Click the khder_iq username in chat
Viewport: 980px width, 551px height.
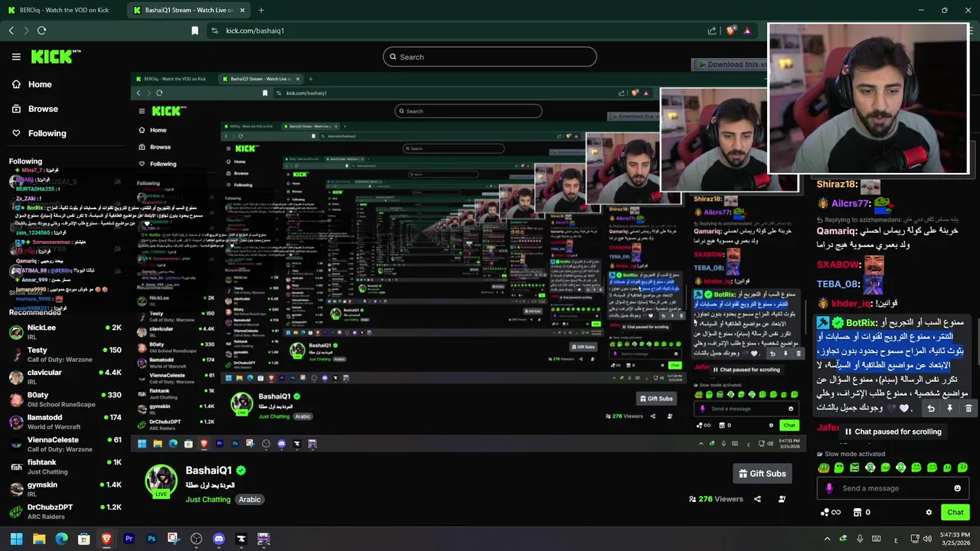(x=851, y=304)
